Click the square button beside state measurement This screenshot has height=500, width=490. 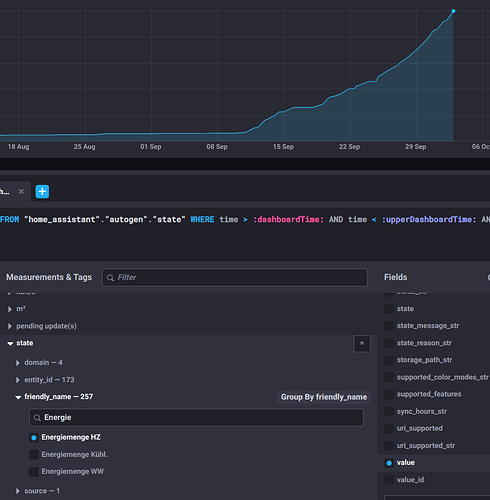362,343
